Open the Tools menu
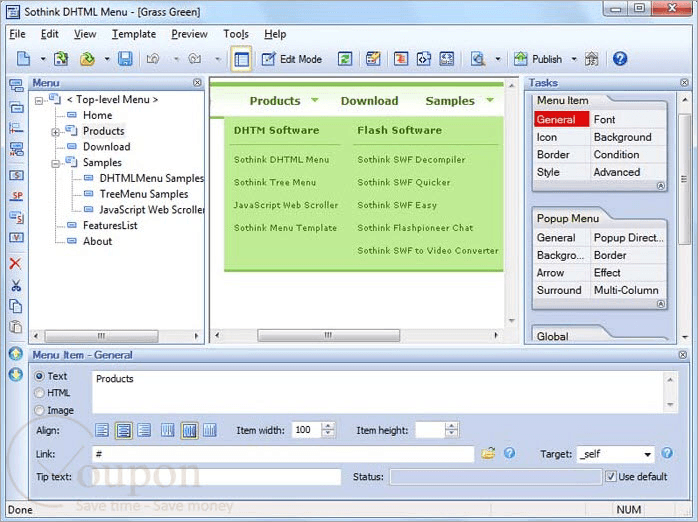This screenshot has height=522, width=698. pyautogui.click(x=236, y=34)
